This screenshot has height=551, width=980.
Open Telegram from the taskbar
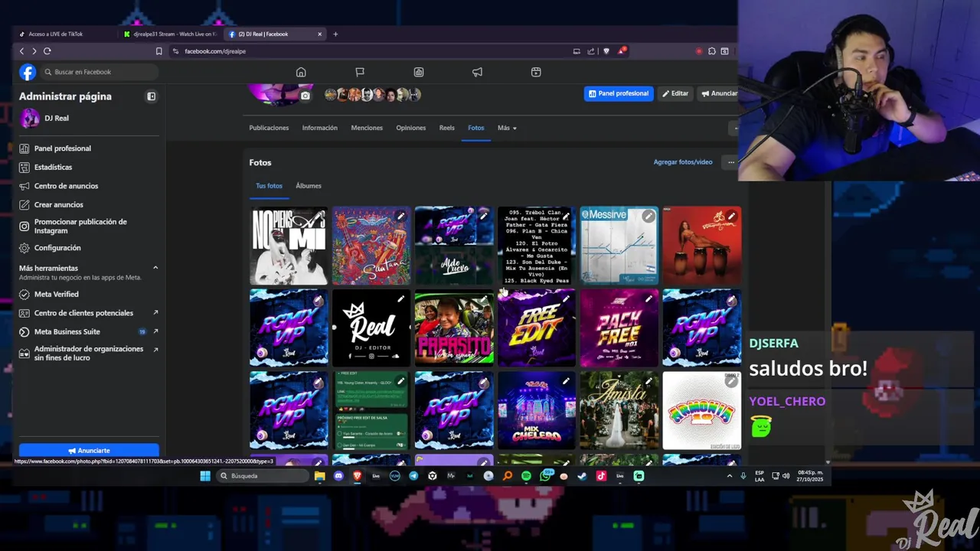413,476
